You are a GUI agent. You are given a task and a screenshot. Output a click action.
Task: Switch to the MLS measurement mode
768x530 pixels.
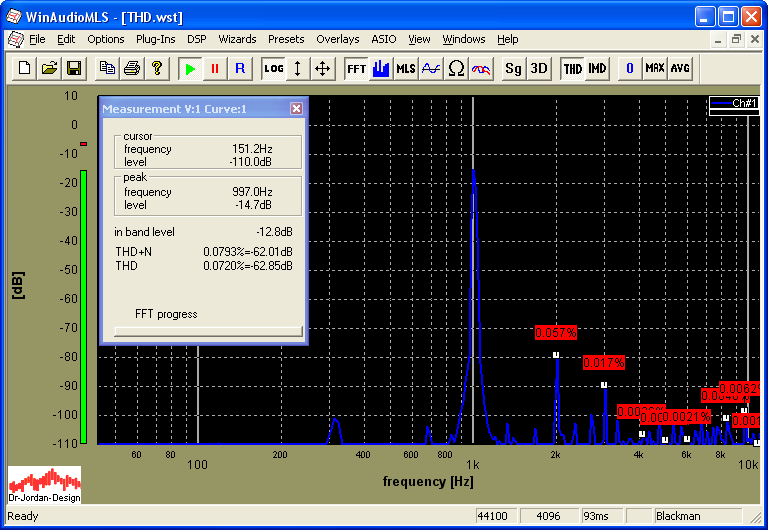406,68
